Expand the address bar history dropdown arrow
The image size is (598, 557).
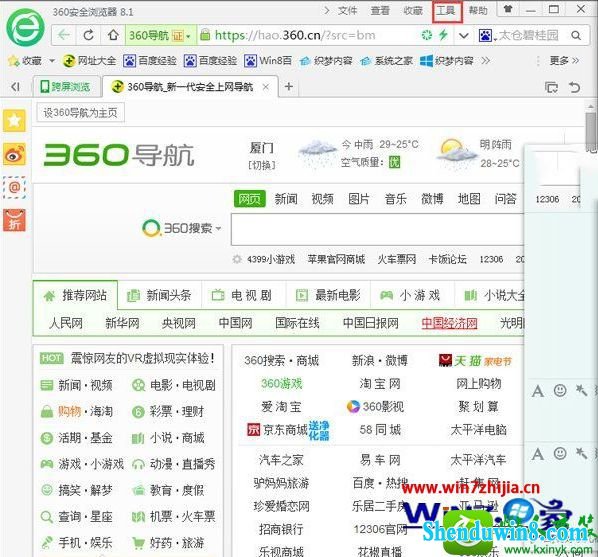click(x=463, y=36)
